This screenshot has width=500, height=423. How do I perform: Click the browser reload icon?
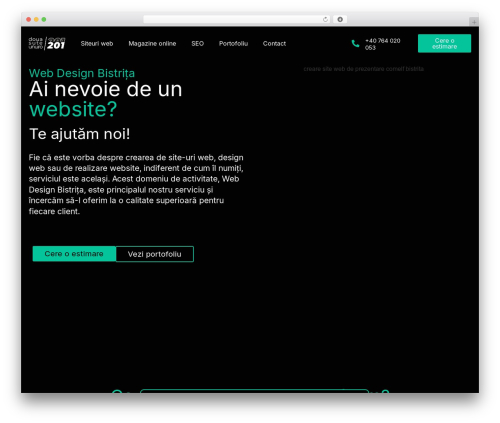tap(325, 20)
